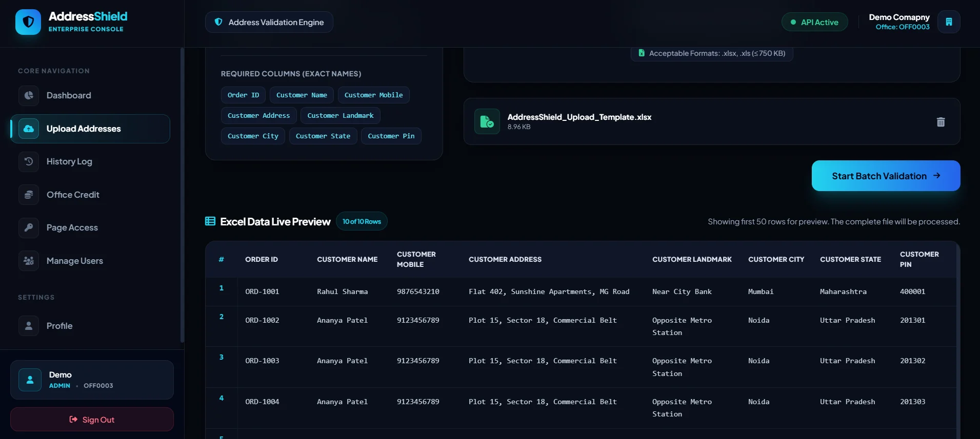Click the preview table vertical scrollbar
Viewport: 980px width, 439px height.
(958, 340)
